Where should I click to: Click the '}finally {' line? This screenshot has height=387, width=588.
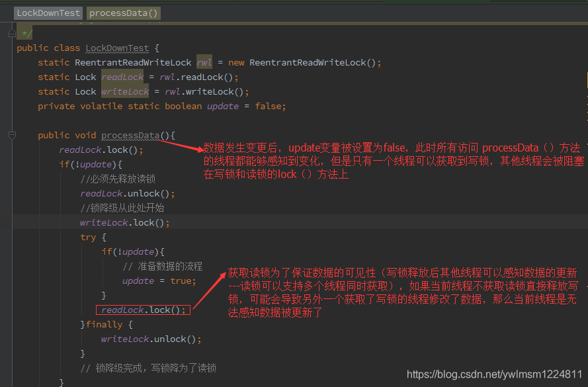[x=106, y=324]
